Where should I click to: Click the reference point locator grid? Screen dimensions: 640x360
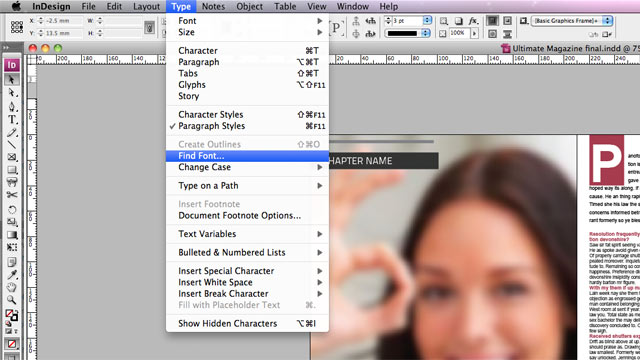pos(17,27)
